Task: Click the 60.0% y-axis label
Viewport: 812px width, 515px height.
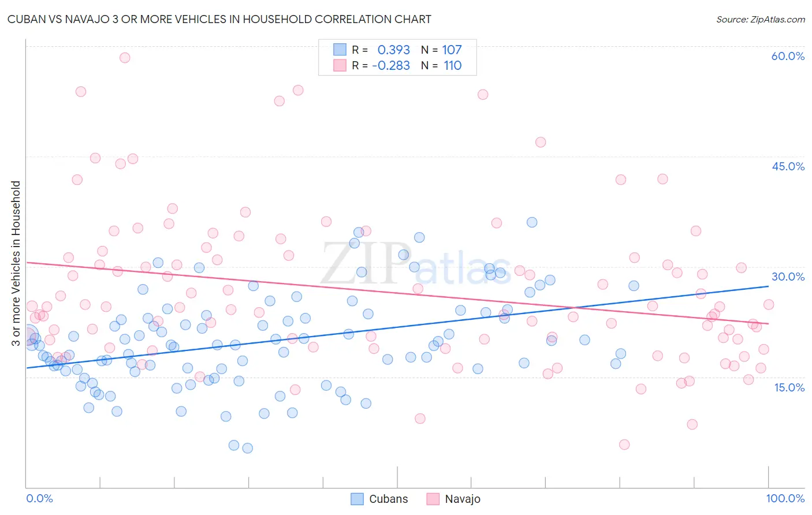Action: [x=788, y=56]
